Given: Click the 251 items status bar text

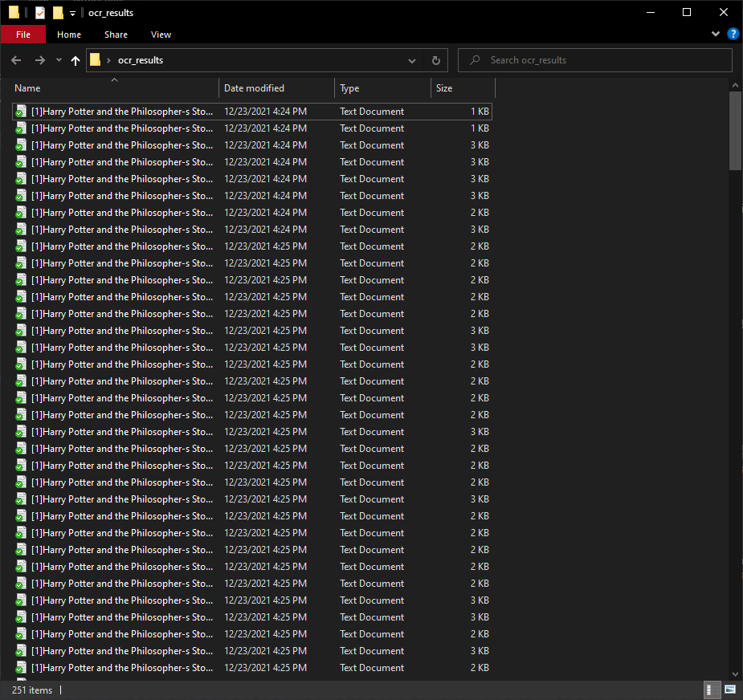Looking at the screenshot, I should pos(32,690).
